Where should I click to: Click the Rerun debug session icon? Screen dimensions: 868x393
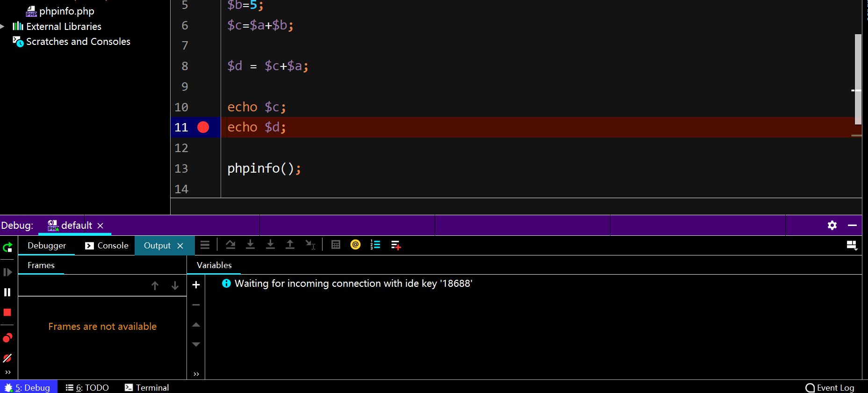pos(7,247)
